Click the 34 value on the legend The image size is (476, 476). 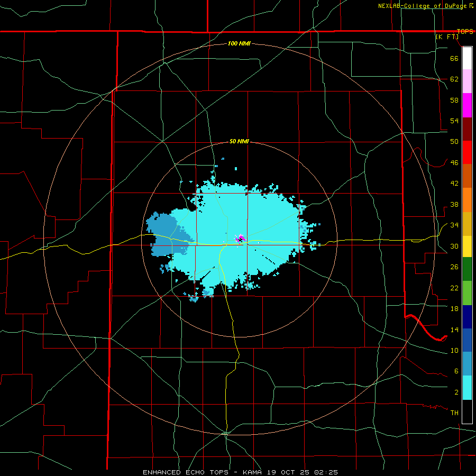[454, 225]
